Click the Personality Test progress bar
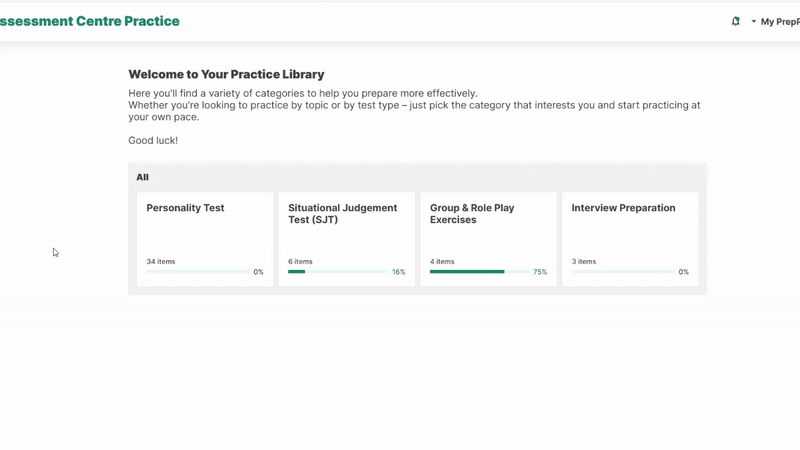 197,272
